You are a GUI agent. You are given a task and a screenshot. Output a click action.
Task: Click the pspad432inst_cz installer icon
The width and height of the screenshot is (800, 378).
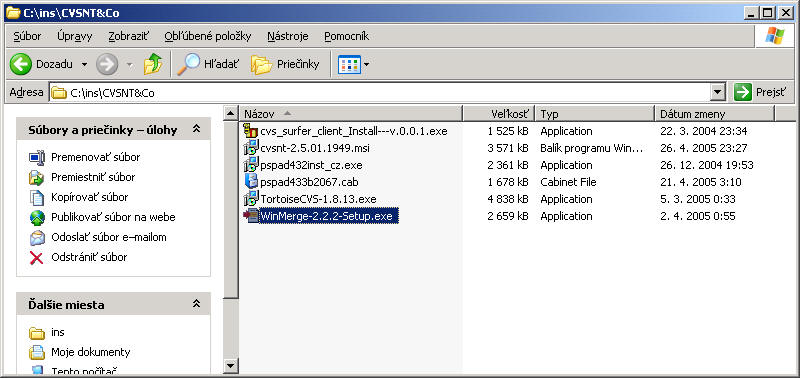[251, 165]
